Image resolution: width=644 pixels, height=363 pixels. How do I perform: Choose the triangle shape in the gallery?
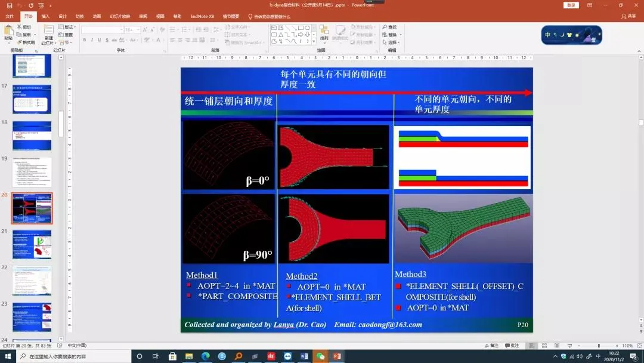[281, 35]
